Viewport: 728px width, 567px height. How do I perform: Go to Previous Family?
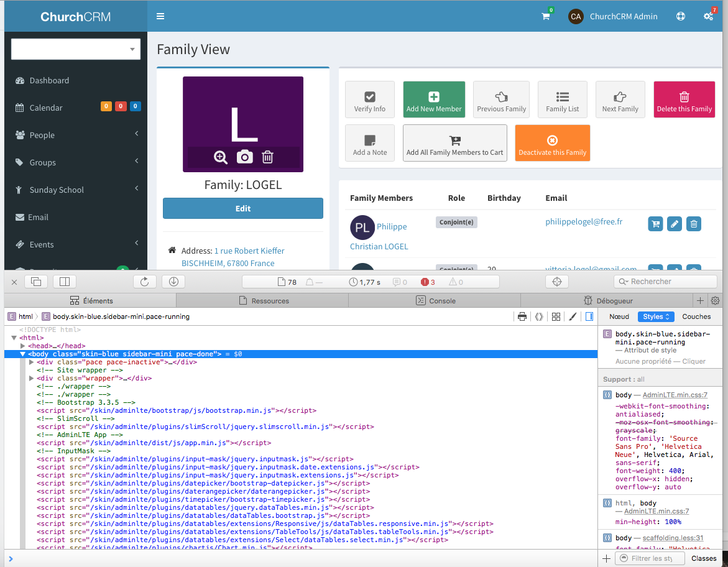[x=502, y=99]
